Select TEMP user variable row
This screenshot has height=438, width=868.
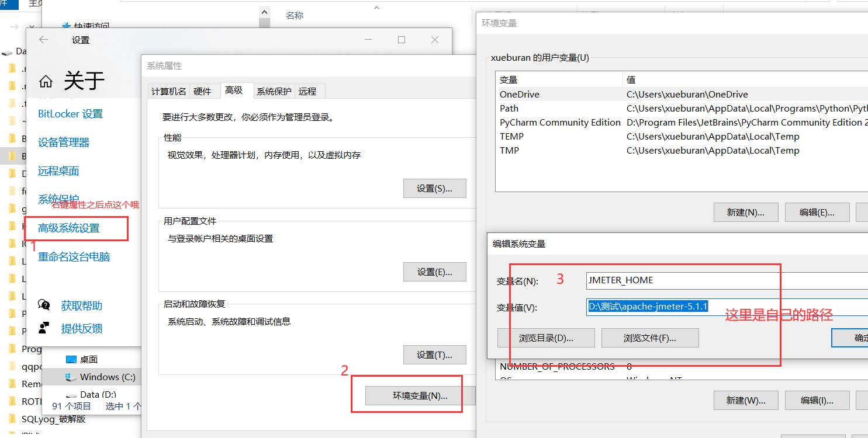pyautogui.click(x=682, y=136)
